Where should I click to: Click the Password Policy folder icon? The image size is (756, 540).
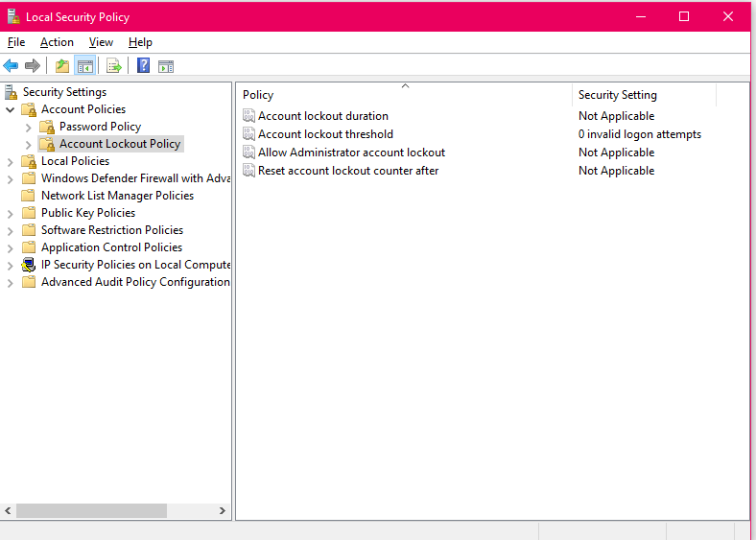pos(47,127)
